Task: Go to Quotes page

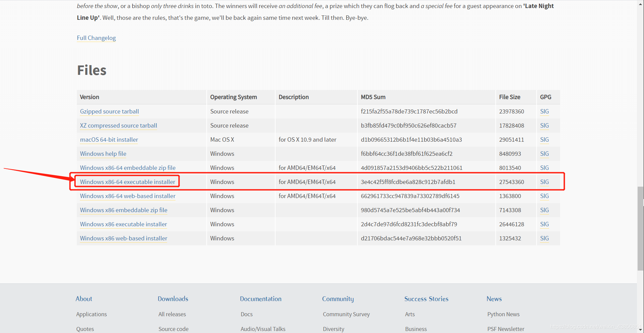Action: (85, 329)
